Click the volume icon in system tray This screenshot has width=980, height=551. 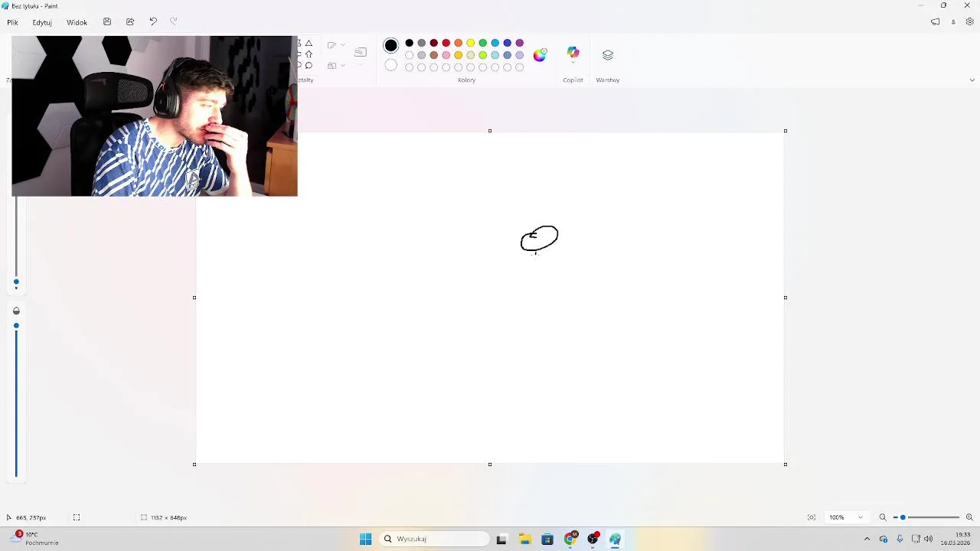[928, 539]
